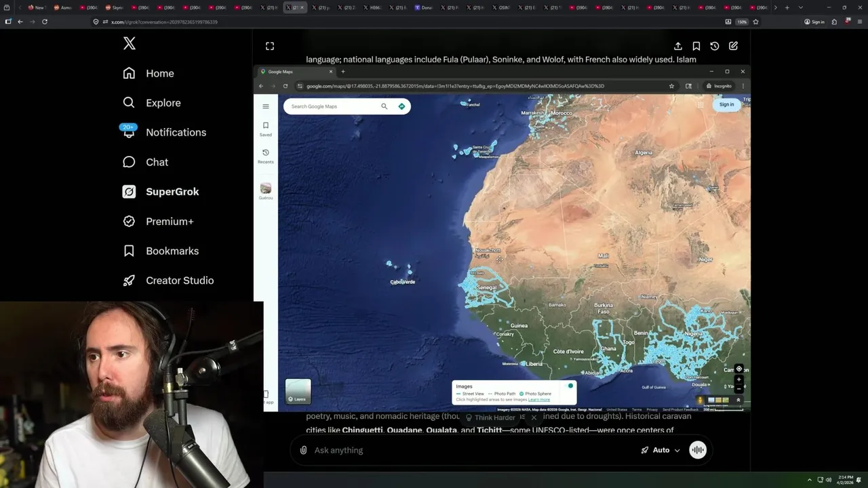Go back in the Google Maps window
The image size is (868, 488).
coord(261,86)
